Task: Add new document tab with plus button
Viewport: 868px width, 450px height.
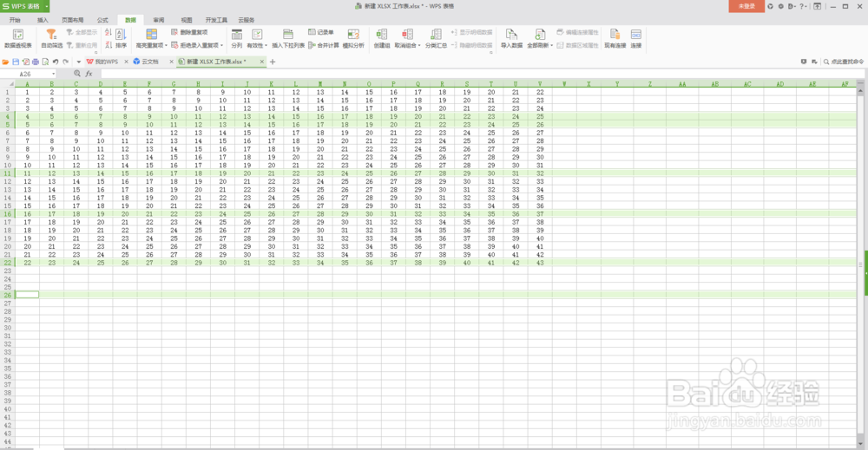Action: pyautogui.click(x=273, y=62)
